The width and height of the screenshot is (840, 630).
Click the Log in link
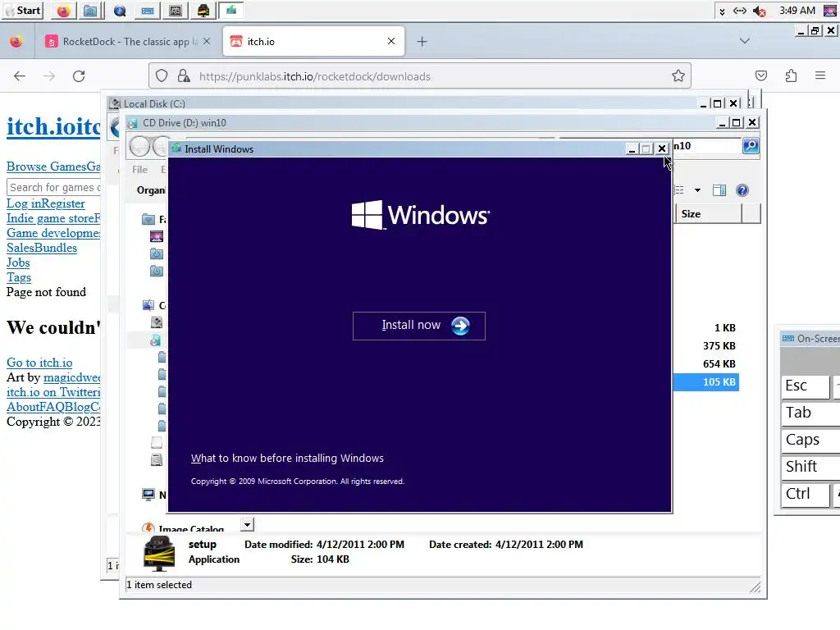(25, 203)
